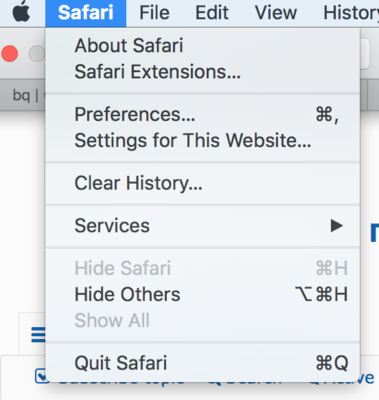Select the bq browser tab

click(x=22, y=95)
